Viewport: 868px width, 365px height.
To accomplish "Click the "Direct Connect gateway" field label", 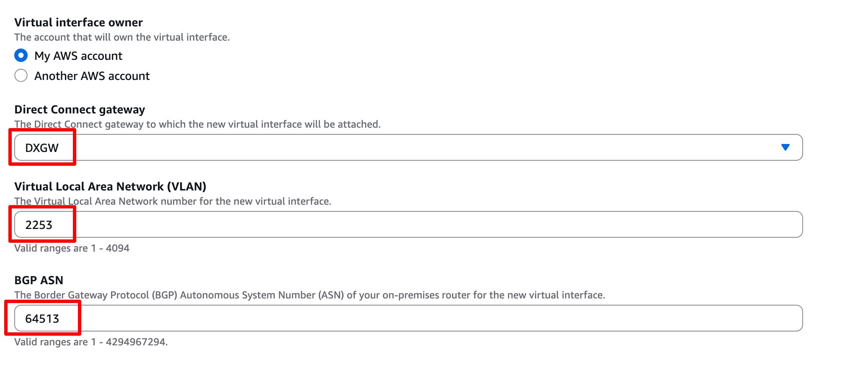I will coord(80,110).
